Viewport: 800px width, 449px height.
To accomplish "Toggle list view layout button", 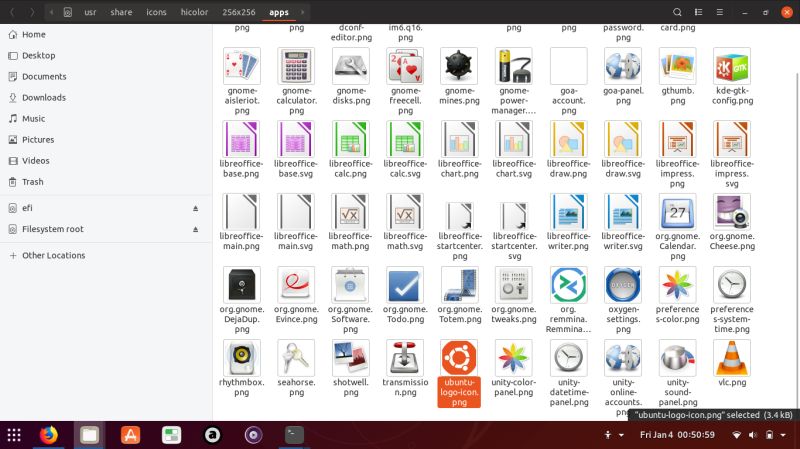I will [x=698, y=12].
